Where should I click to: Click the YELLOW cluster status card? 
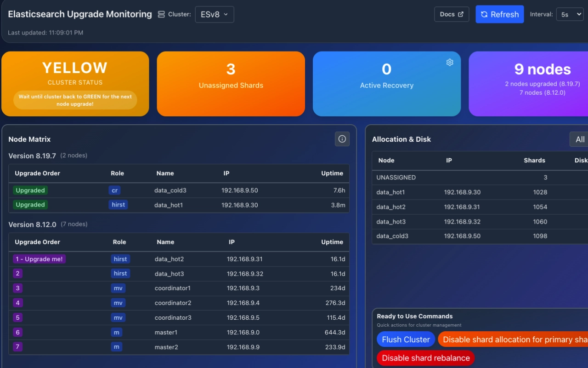(75, 84)
